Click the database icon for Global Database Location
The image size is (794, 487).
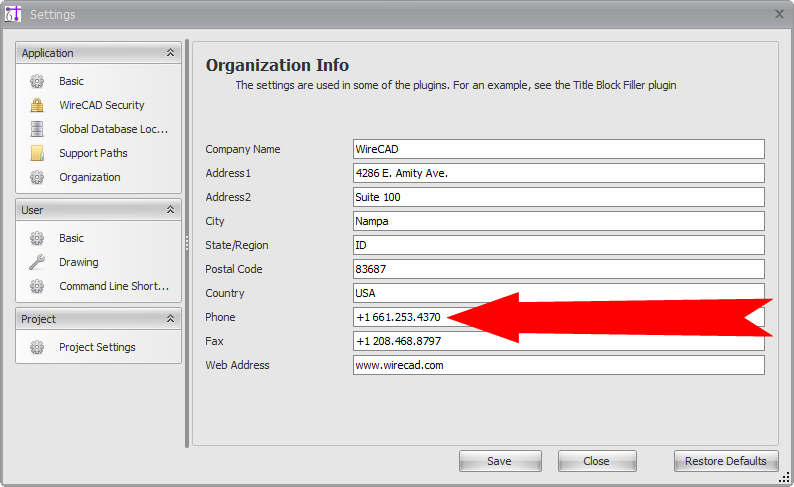[37, 129]
